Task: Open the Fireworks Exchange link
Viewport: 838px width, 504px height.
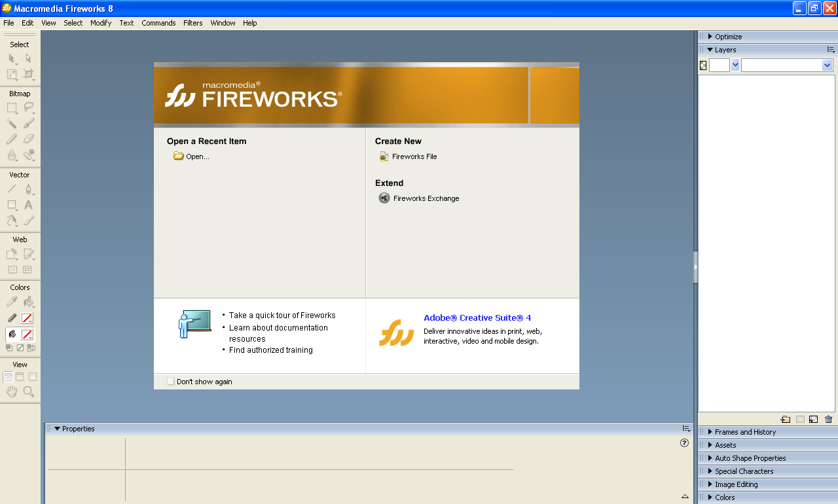Action: coord(419,198)
